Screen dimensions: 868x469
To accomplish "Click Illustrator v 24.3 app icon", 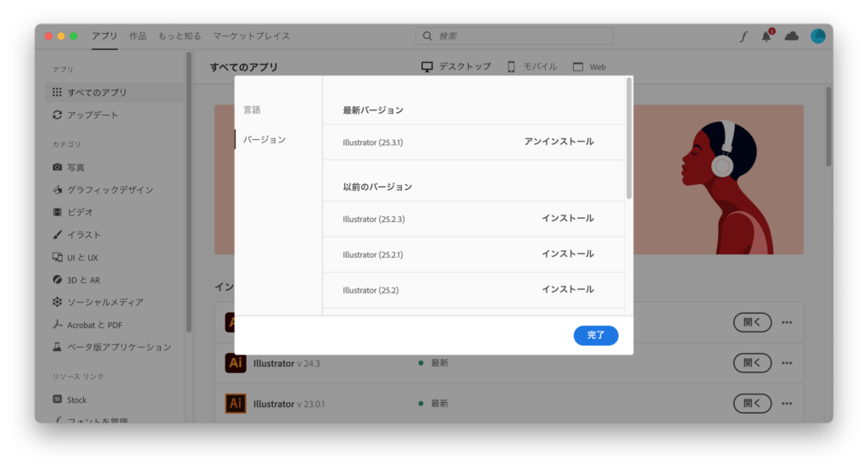I will point(236,363).
